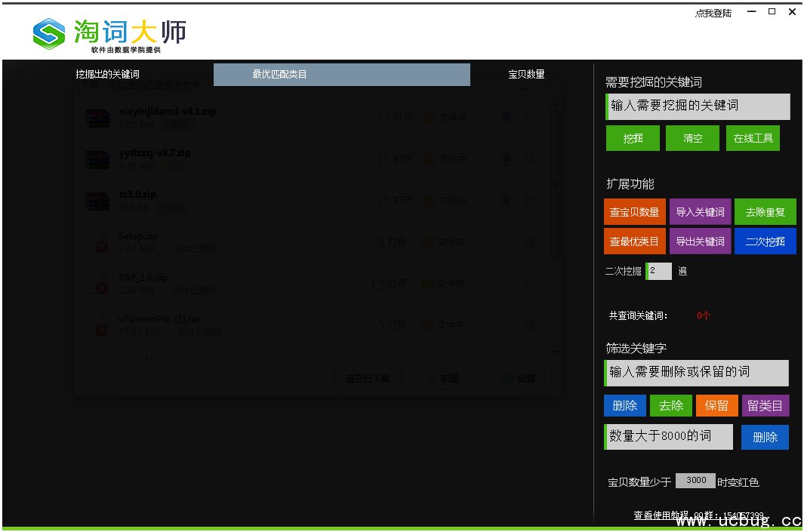Click the 挖掘 button
This screenshot has height=532, width=804.
coord(633,138)
